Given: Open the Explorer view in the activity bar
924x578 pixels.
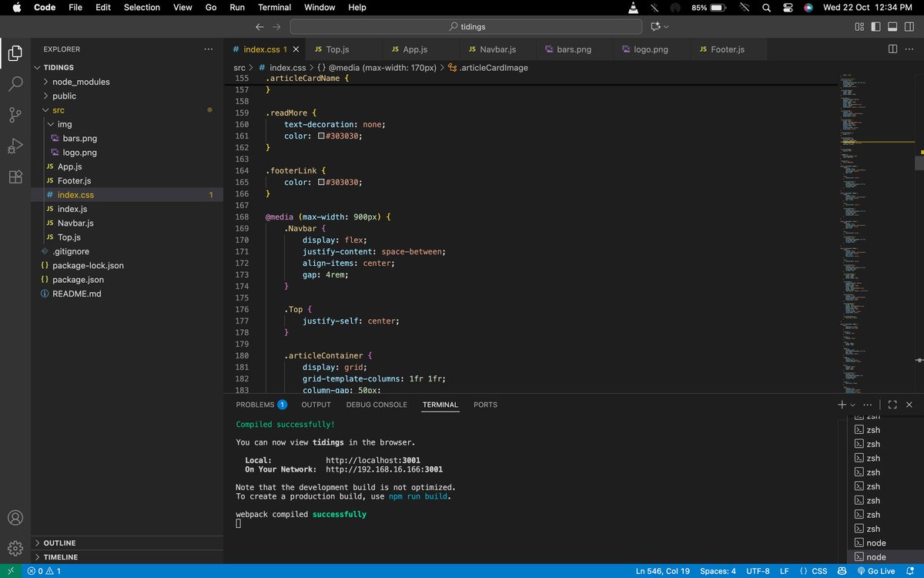Looking at the screenshot, I should [15, 53].
